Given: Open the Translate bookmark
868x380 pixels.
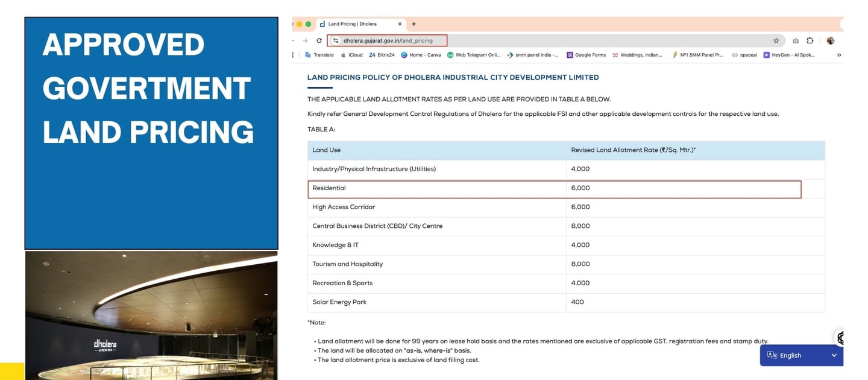Looking at the screenshot, I should point(319,55).
